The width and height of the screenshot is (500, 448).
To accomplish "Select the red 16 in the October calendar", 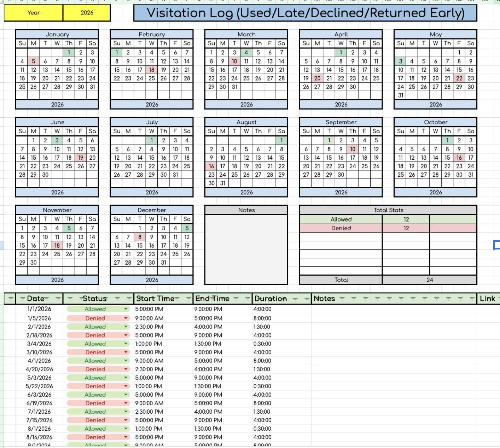I will click(x=459, y=158).
